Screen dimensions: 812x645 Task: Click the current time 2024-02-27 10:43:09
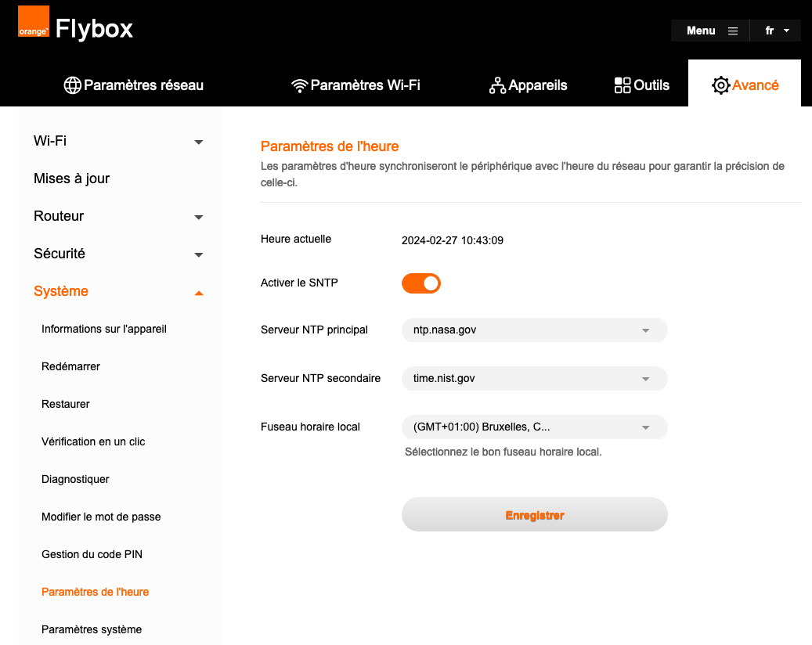(x=453, y=241)
